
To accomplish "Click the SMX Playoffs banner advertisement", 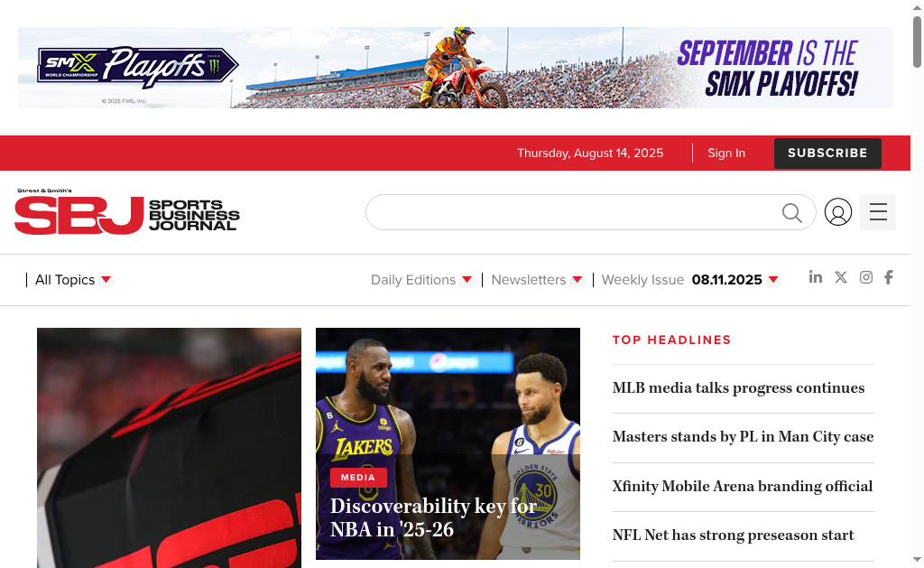I will click(x=456, y=68).
